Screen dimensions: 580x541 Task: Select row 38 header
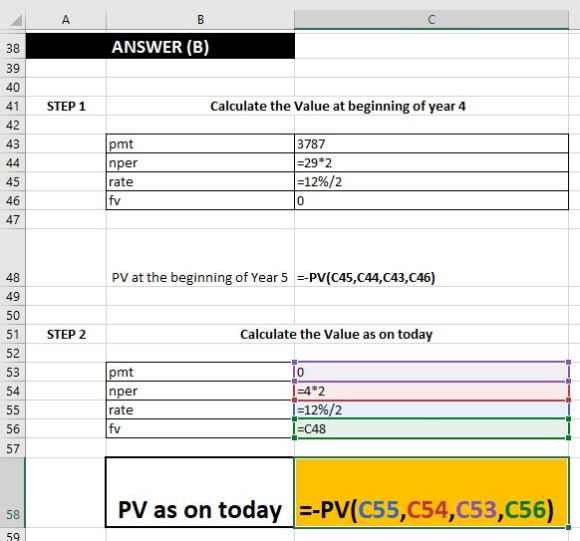pyautogui.click(x=13, y=46)
